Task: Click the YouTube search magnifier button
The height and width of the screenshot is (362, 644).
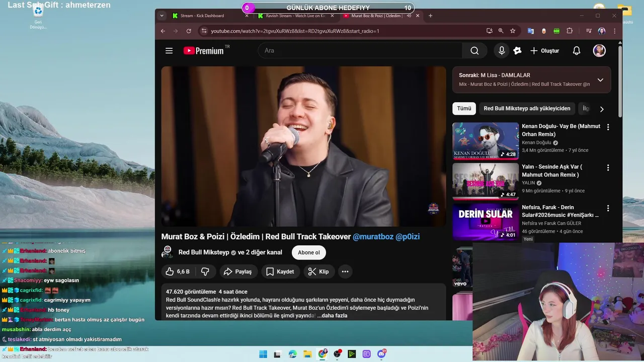Action: (x=474, y=51)
